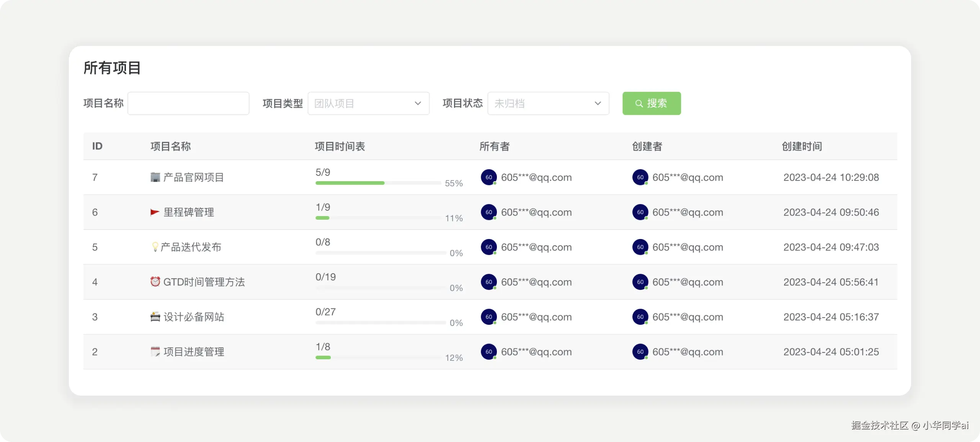Click the 12% progress bar of 项目进度管理

[378, 357]
